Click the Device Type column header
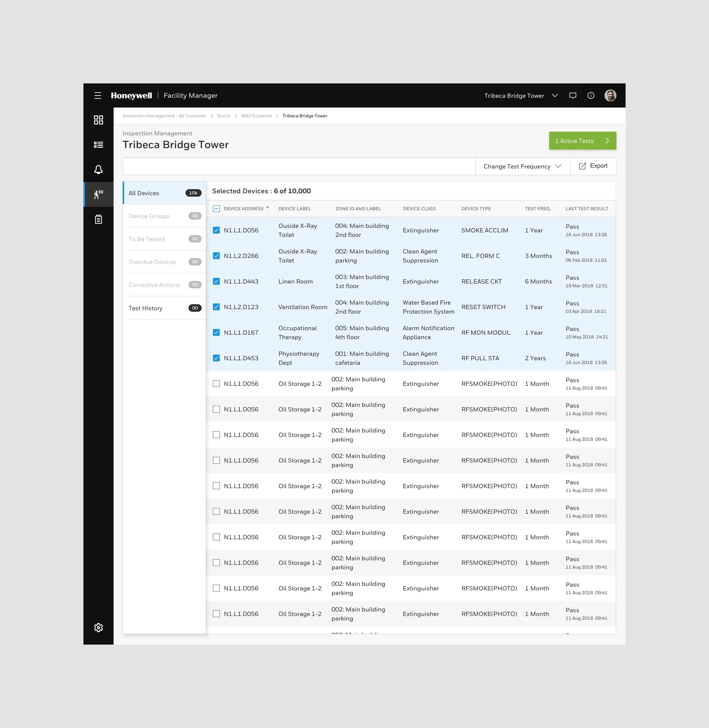Screen dimensions: 709x728 point(476,209)
